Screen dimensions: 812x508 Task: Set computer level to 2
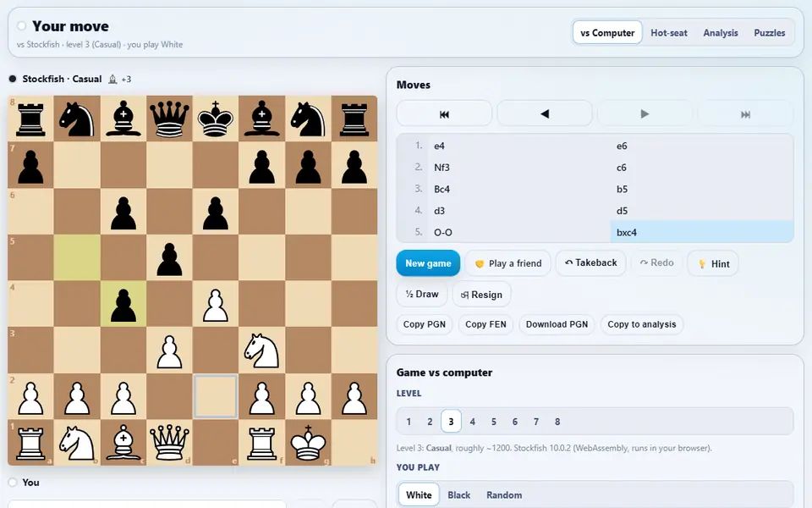(x=430, y=422)
